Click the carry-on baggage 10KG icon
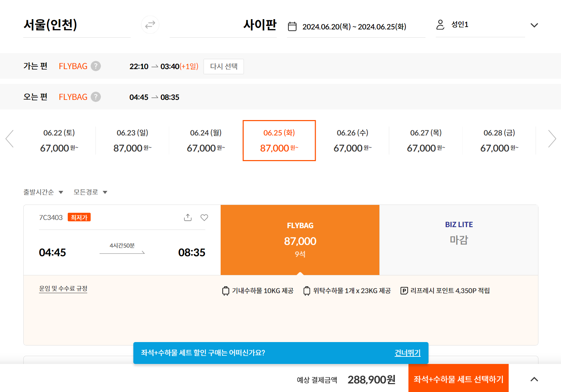The height and width of the screenshot is (392, 561). coord(225,291)
